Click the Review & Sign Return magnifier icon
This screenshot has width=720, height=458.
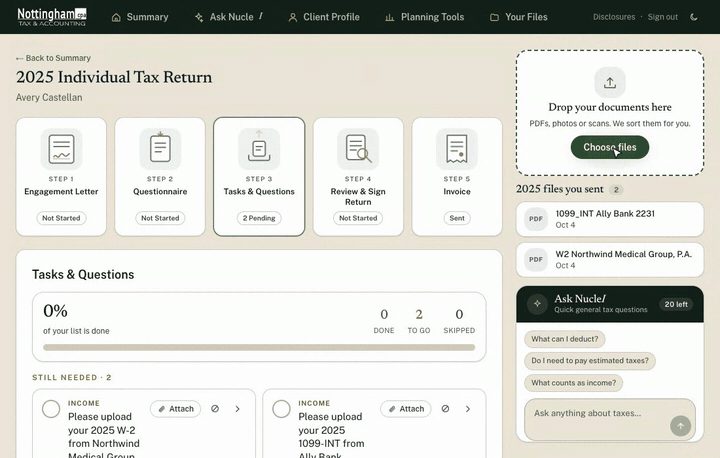(358, 149)
